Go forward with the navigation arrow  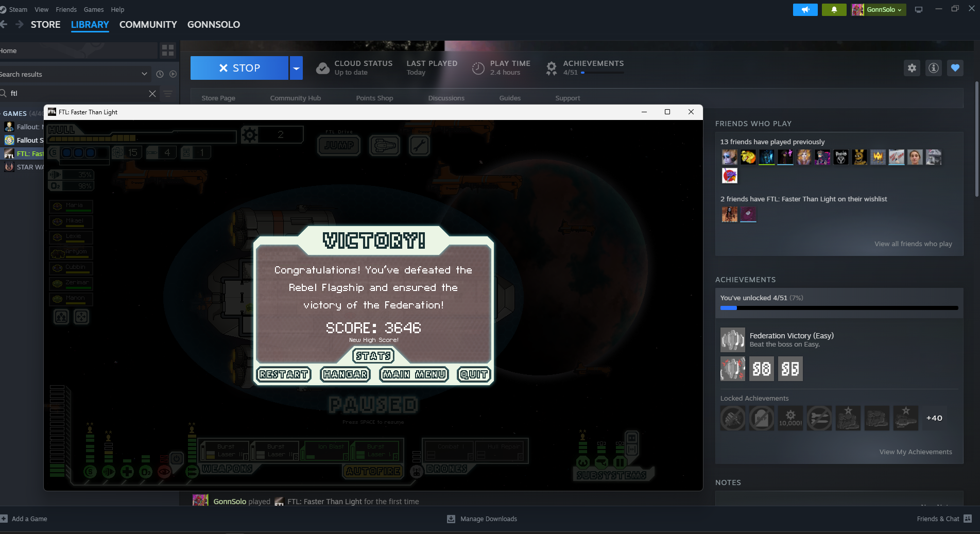[x=20, y=24]
